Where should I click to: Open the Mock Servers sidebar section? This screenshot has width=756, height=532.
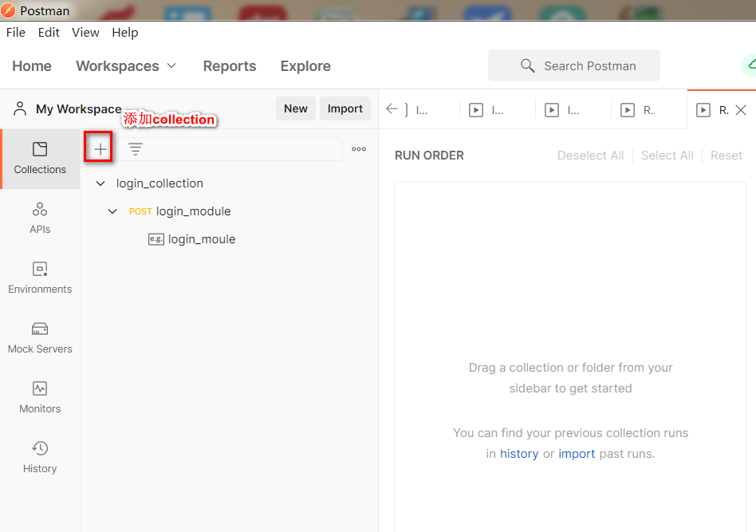coord(40,338)
